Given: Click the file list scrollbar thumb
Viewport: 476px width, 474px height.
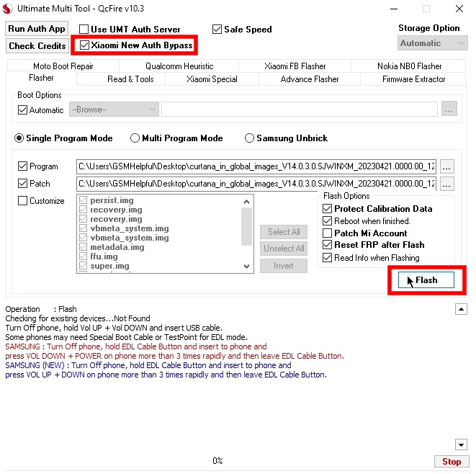Looking at the screenshot, I should point(246,226).
